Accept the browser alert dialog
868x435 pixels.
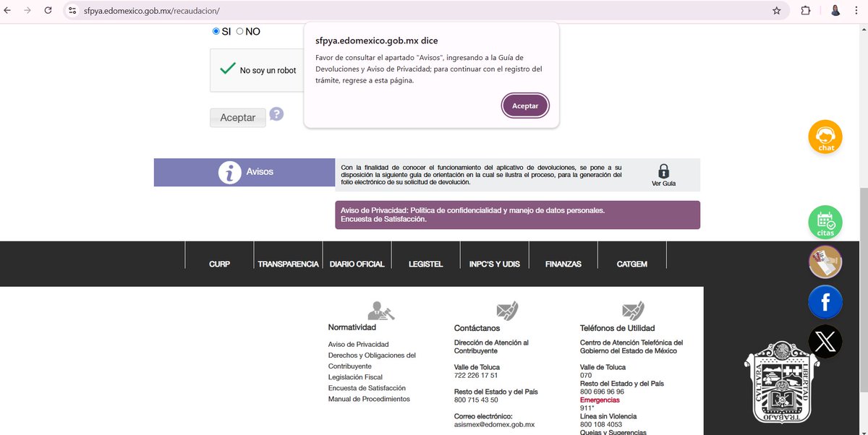click(x=525, y=105)
